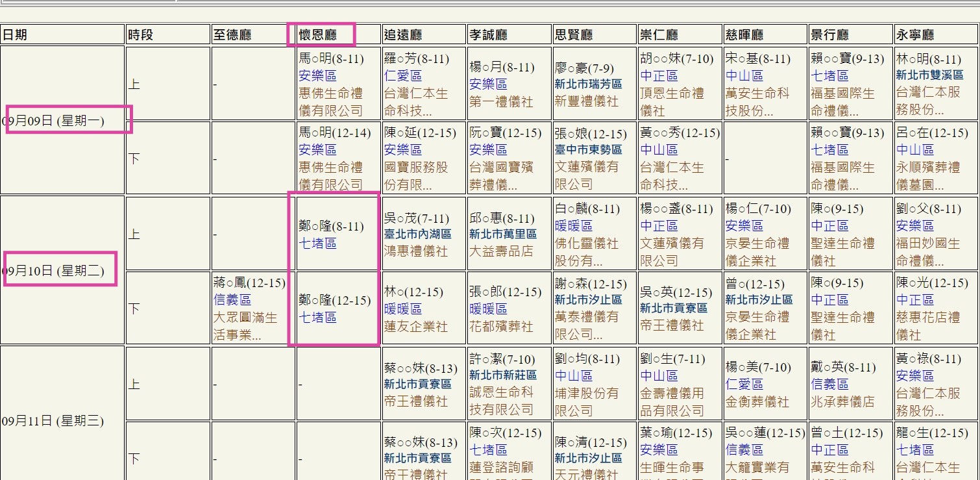Image resolution: width=980 pixels, height=480 pixels.
Task: Open 信義區 link under 蔣○鳳(12-15)
Action: click(232, 300)
